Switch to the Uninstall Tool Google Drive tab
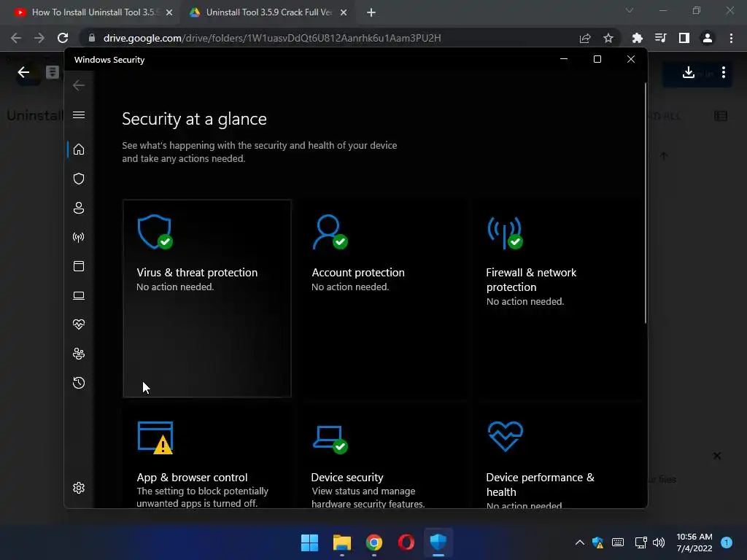 point(267,12)
